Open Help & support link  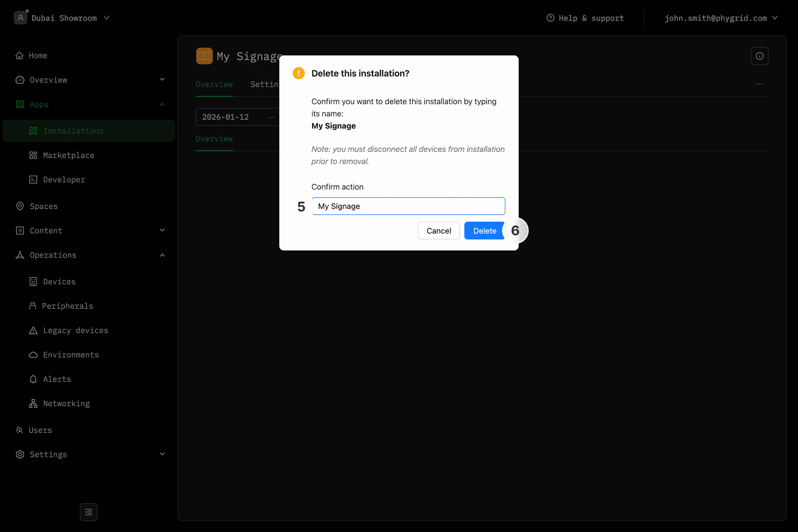(585, 18)
